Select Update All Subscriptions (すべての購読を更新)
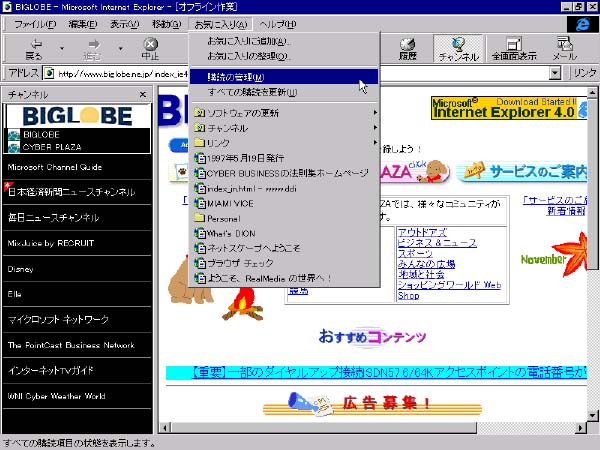The image size is (600, 450). (x=284, y=92)
